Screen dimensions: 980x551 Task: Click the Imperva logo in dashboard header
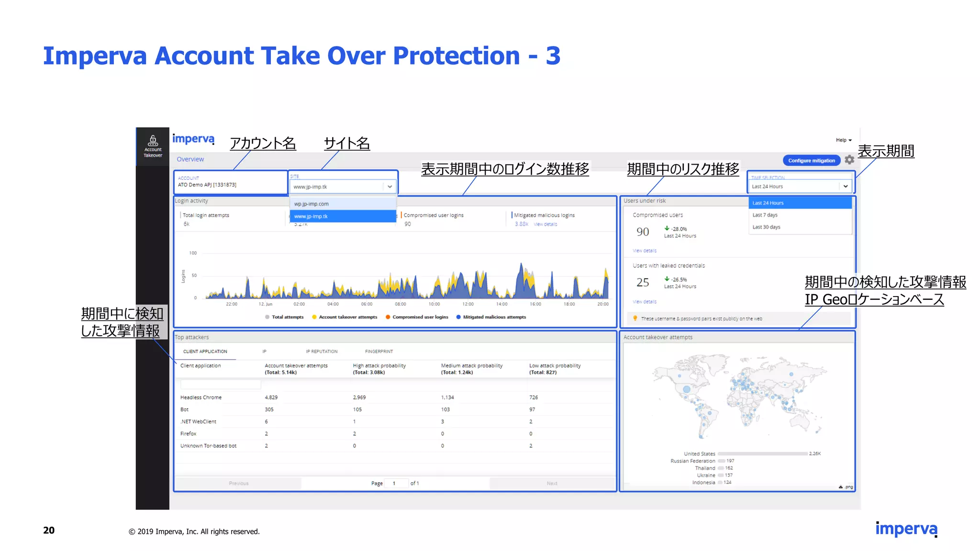[193, 139]
